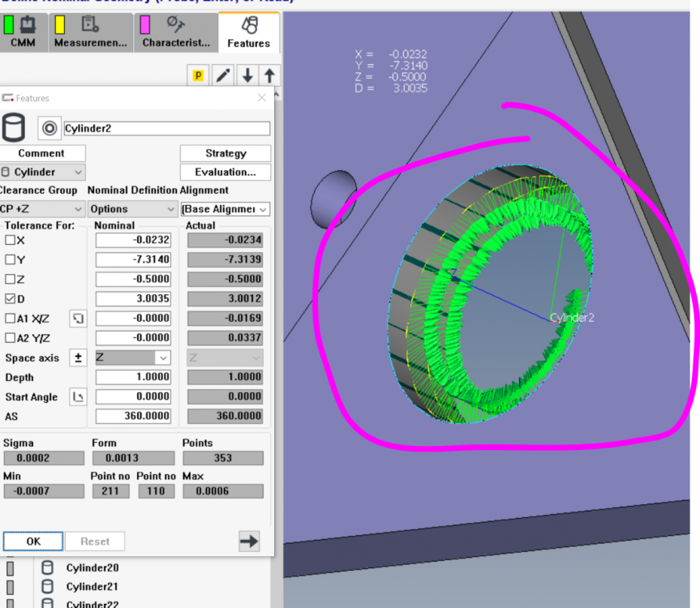Enable the X tolerance checkbox
700x608 pixels.
(x=11, y=240)
